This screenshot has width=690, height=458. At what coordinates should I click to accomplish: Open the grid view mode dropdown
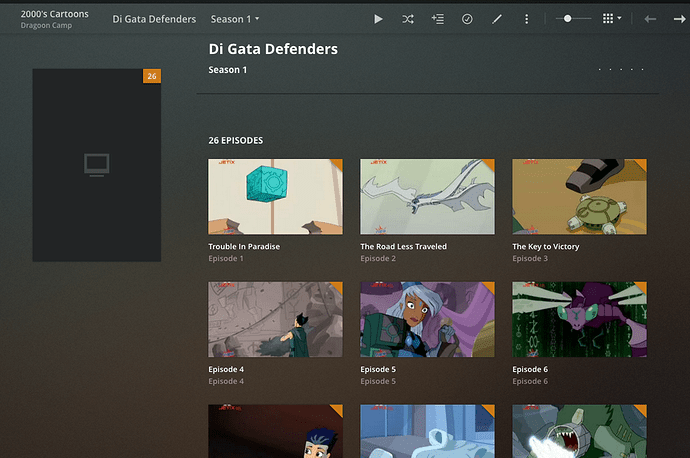612,18
